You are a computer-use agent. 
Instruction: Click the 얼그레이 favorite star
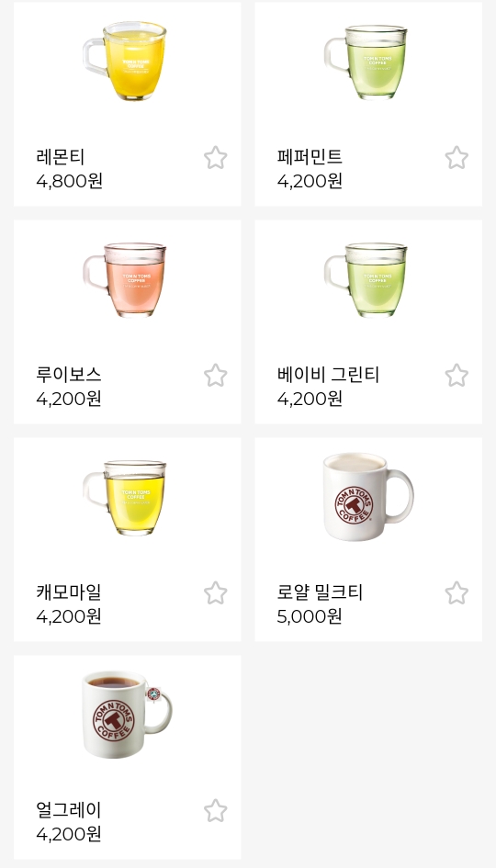215,811
